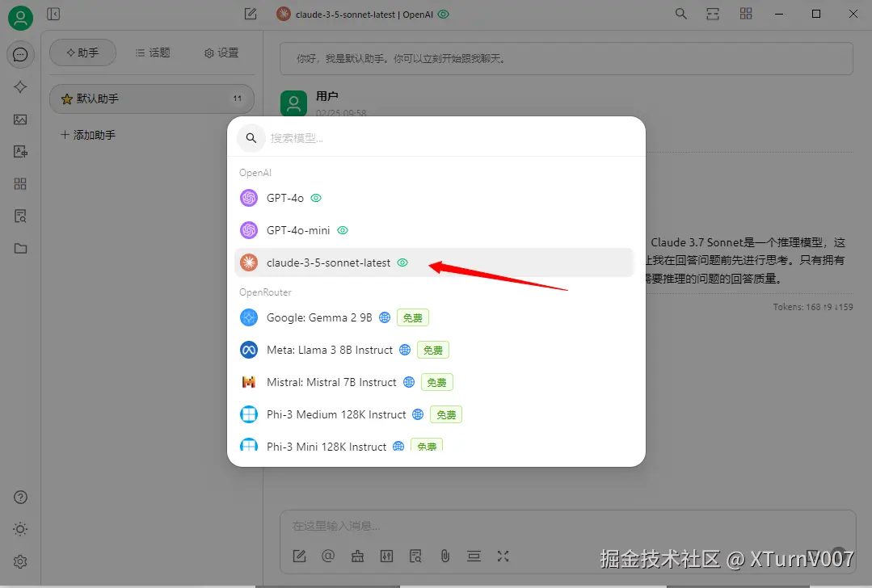This screenshot has height=588, width=872.
Task: Select Google: Gemma 2 9B model
Action: [x=434, y=317]
